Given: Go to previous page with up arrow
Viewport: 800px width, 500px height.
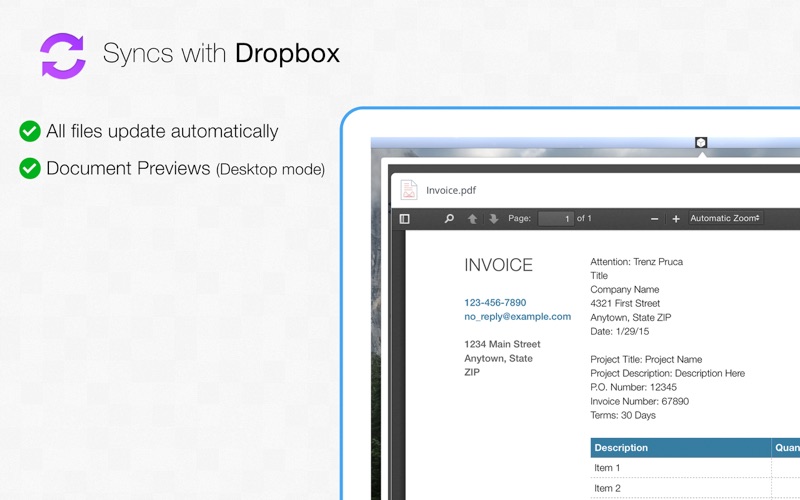Looking at the screenshot, I should (472, 219).
